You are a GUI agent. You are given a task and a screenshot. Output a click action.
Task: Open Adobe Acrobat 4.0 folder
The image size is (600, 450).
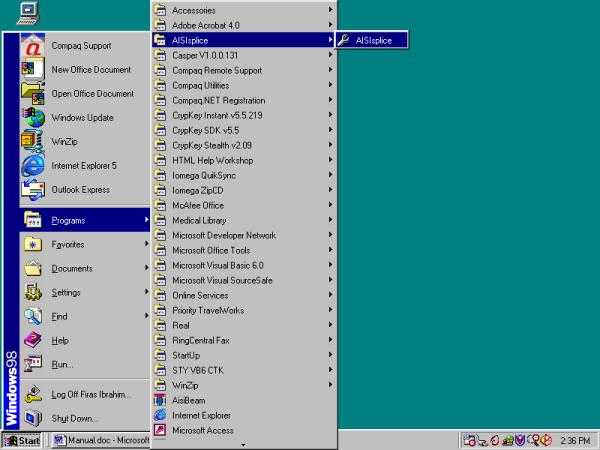pyautogui.click(x=244, y=25)
